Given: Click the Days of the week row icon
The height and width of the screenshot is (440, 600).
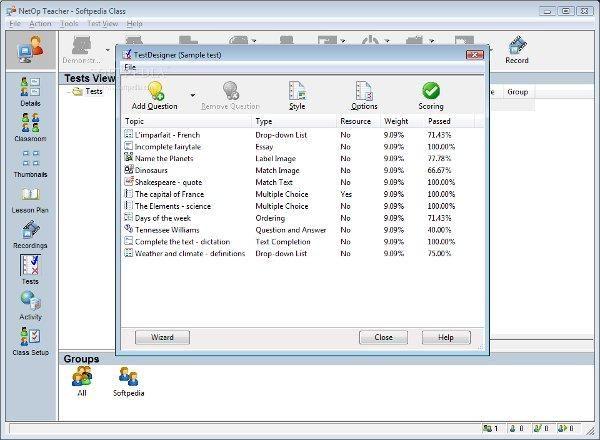Looking at the screenshot, I should [129, 217].
